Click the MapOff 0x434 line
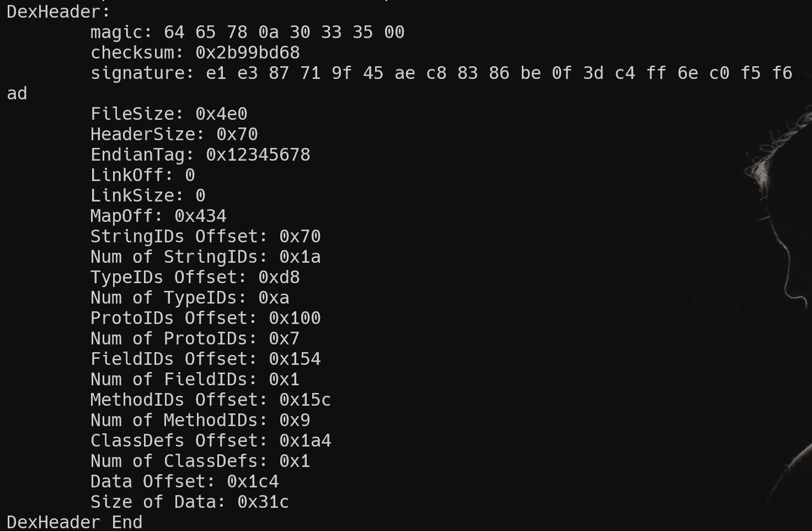812x531 pixels. (x=158, y=216)
